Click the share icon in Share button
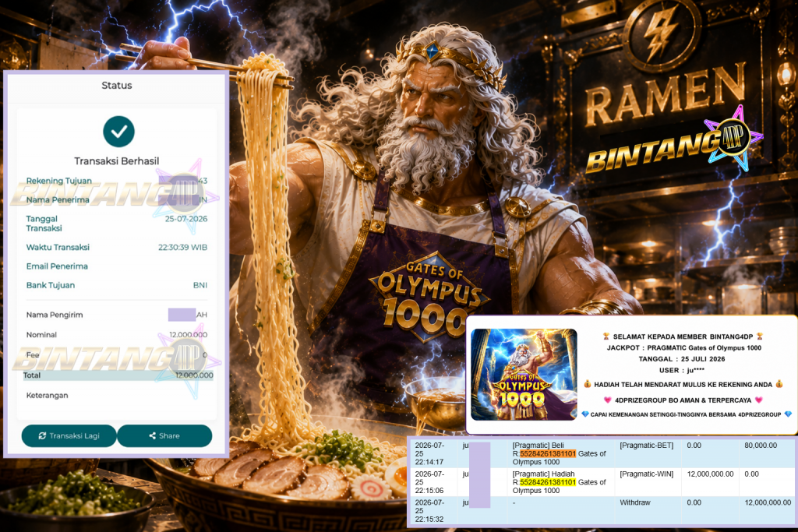The height and width of the screenshot is (532, 798). [x=152, y=436]
